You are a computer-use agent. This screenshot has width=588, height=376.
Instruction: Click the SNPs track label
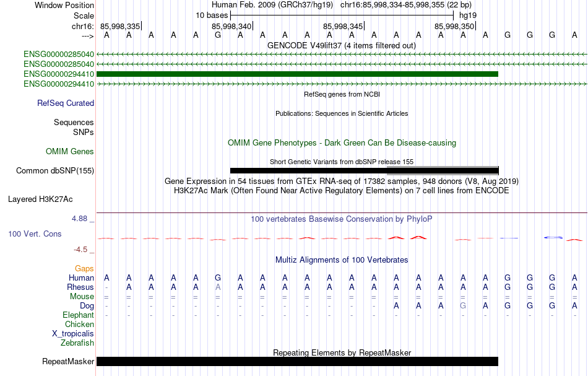point(84,132)
